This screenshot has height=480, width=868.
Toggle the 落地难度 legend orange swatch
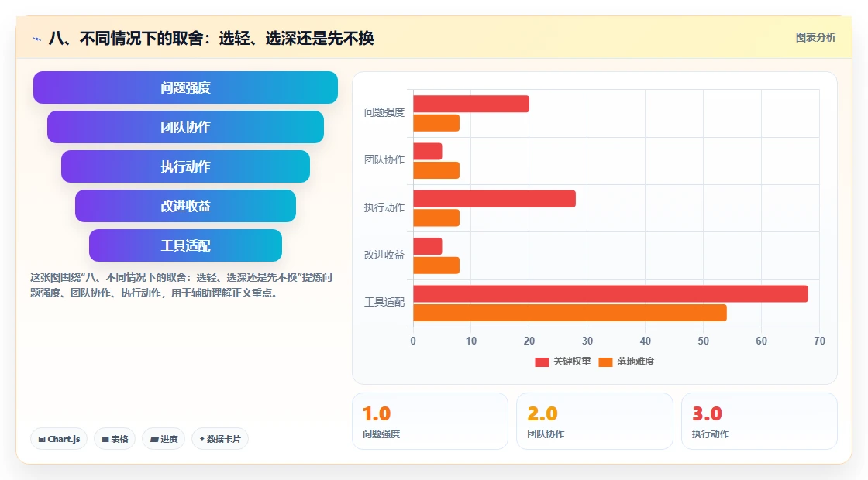(x=605, y=362)
